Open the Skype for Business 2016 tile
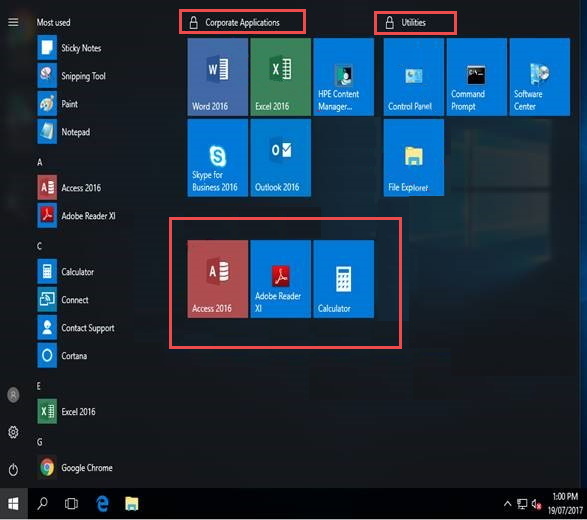 pyautogui.click(x=218, y=158)
